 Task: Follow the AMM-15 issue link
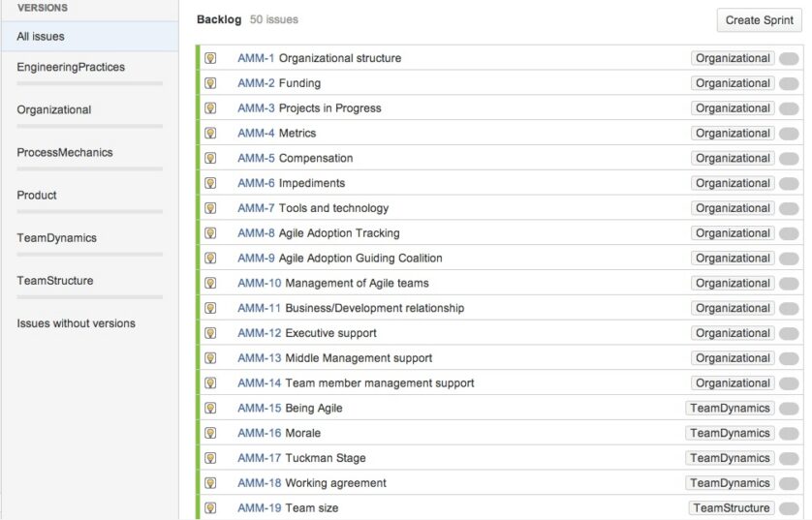[x=259, y=409]
